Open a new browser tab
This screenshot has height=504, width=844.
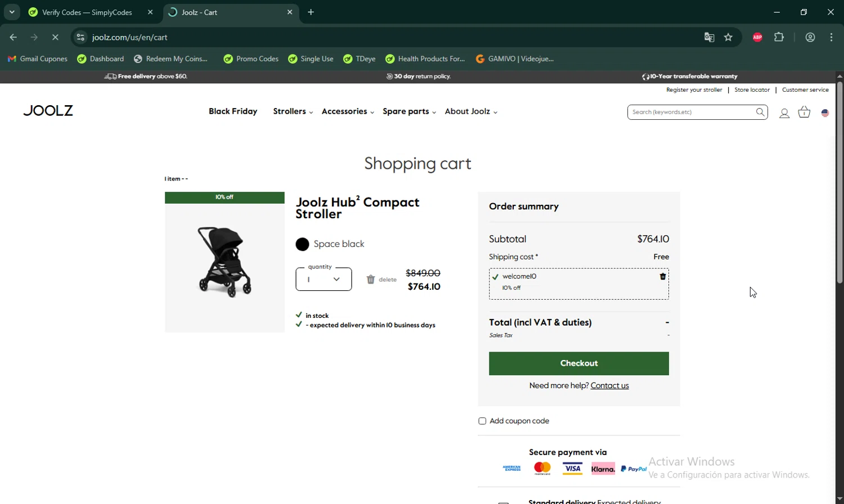click(311, 12)
